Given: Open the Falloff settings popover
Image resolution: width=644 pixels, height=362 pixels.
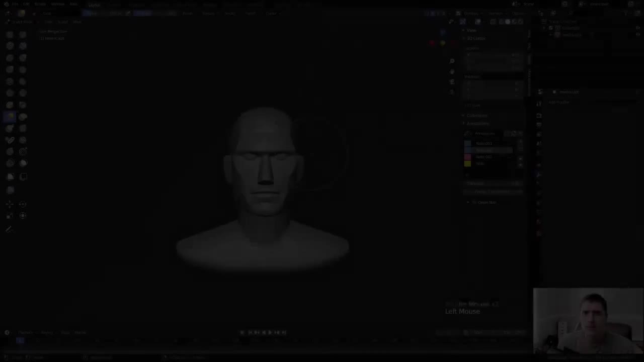Looking at the screenshot, I should (250, 13).
